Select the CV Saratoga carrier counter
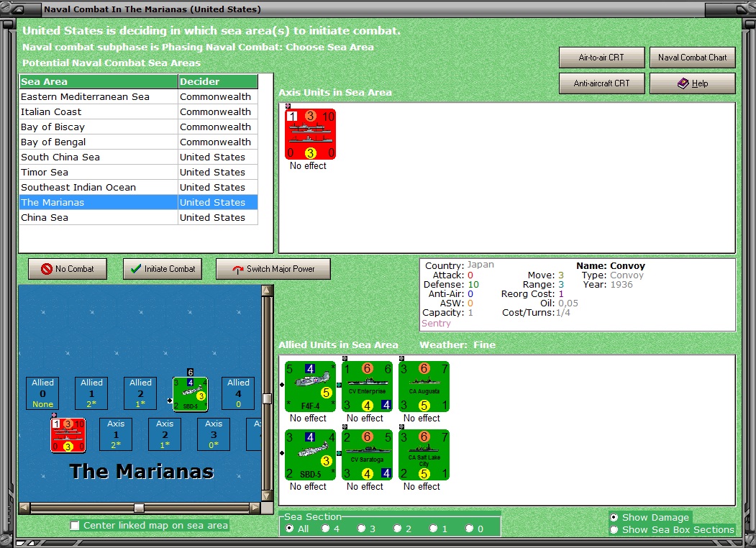The width and height of the screenshot is (756, 548). (367, 455)
